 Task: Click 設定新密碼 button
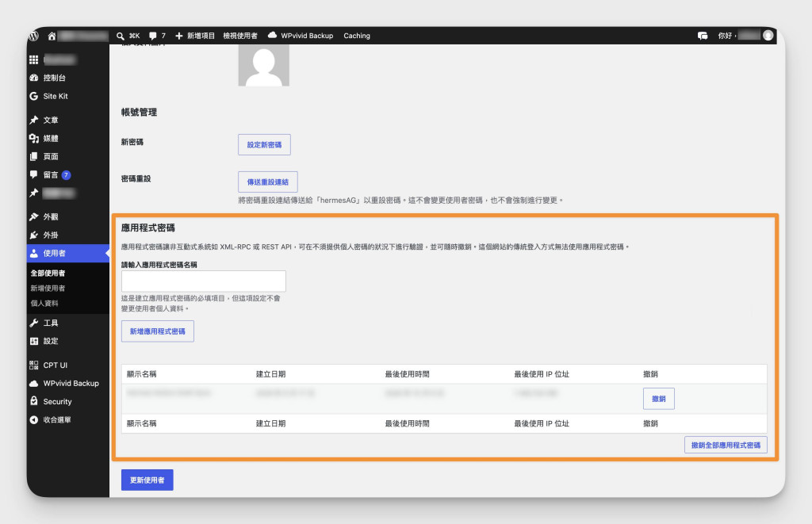pos(264,144)
